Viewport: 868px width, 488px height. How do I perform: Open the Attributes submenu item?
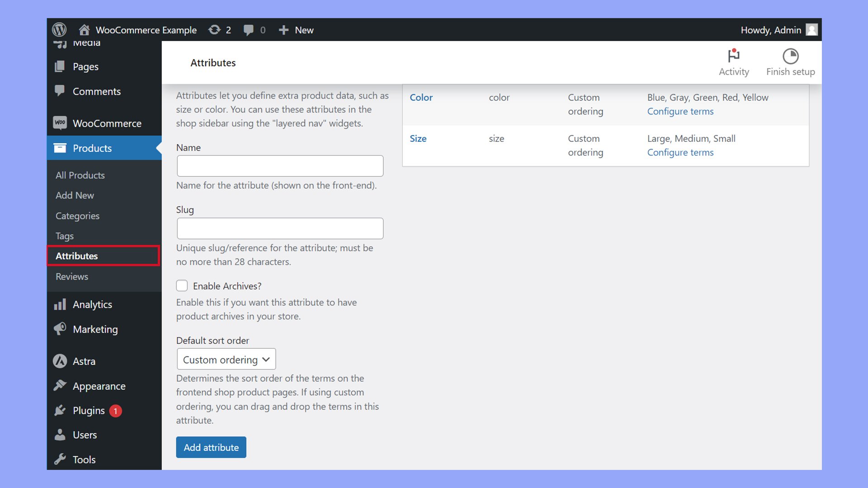76,256
